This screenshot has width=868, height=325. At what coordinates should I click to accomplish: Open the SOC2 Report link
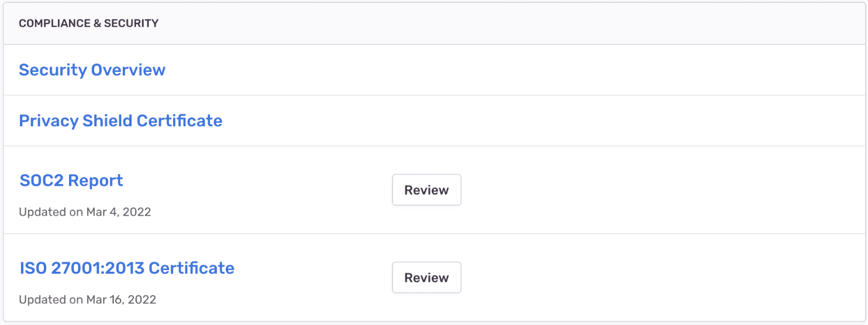(71, 181)
